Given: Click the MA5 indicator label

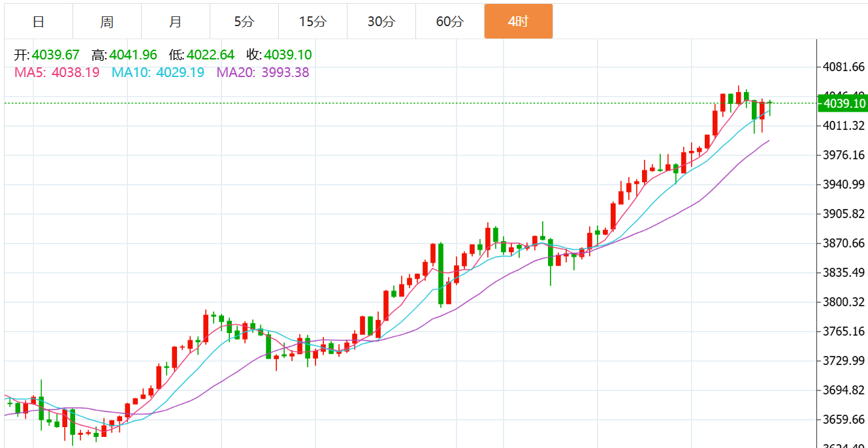Looking at the screenshot, I should coord(57,72).
